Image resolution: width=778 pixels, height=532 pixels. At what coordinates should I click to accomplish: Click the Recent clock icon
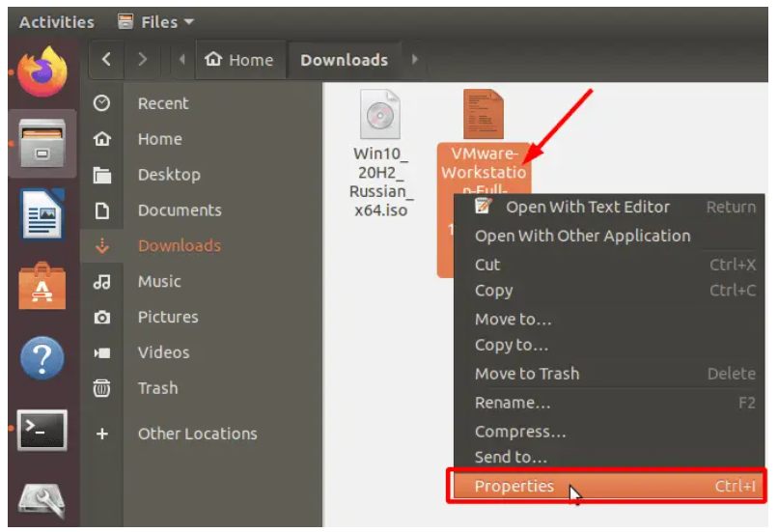(x=101, y=103)
